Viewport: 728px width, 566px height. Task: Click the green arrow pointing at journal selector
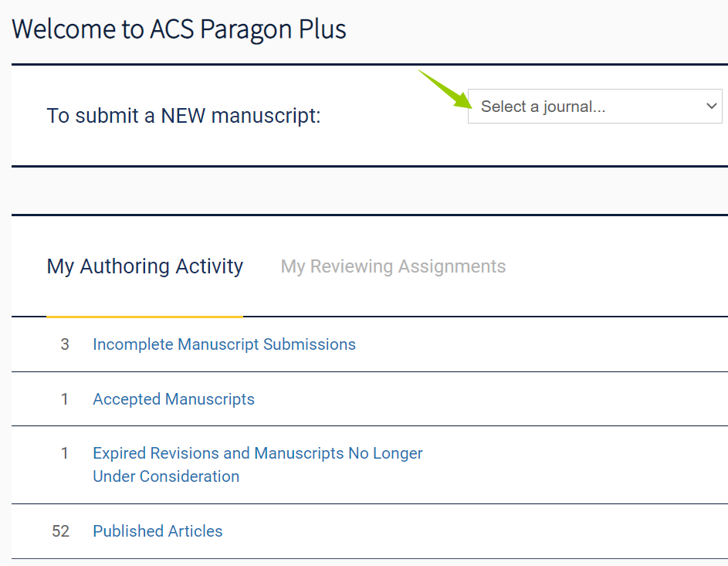point(445,88)
